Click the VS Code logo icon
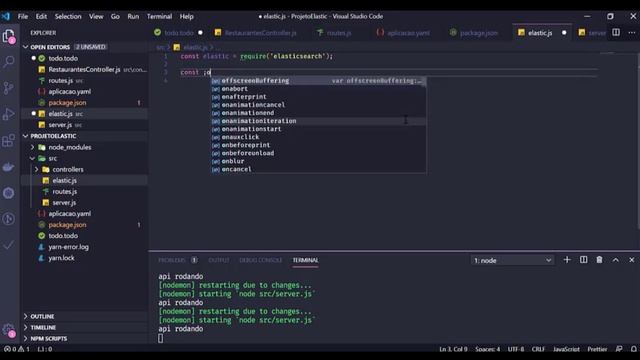 coord(6,16)
